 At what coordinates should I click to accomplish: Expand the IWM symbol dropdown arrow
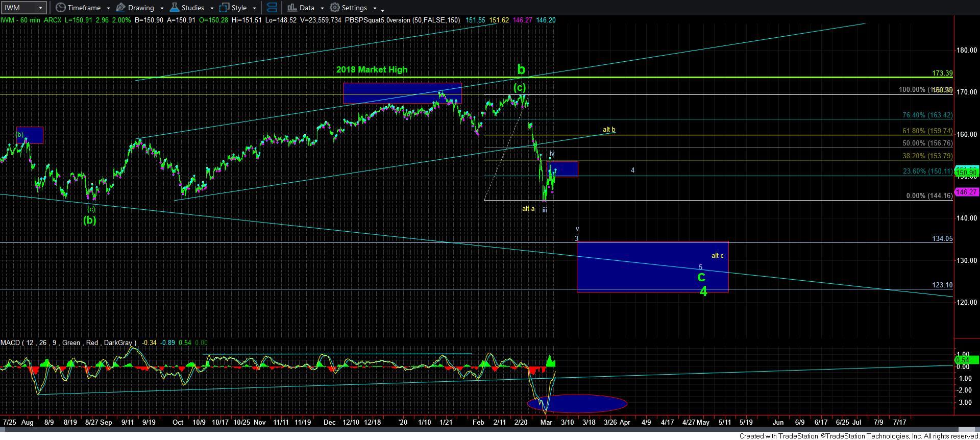pos(41,8)
